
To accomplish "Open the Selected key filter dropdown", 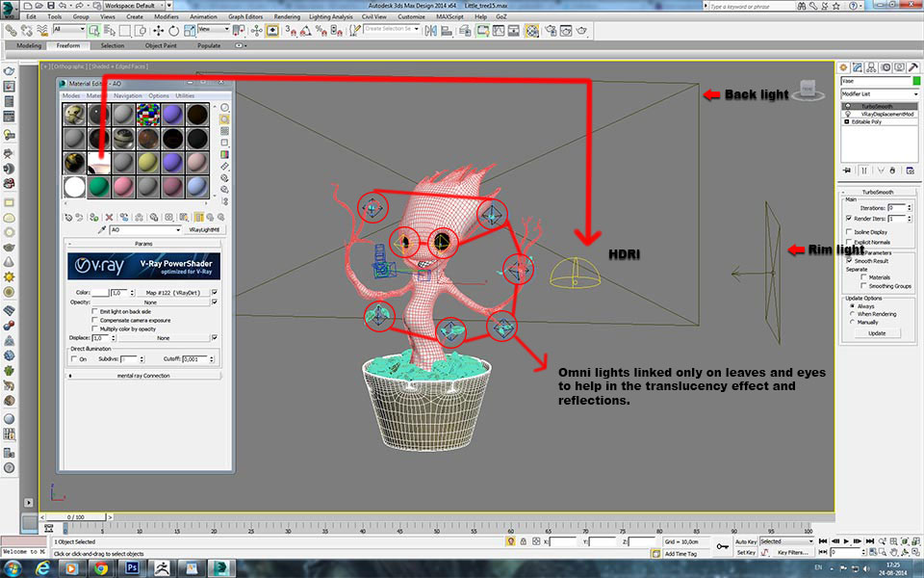I will (786, 540).
